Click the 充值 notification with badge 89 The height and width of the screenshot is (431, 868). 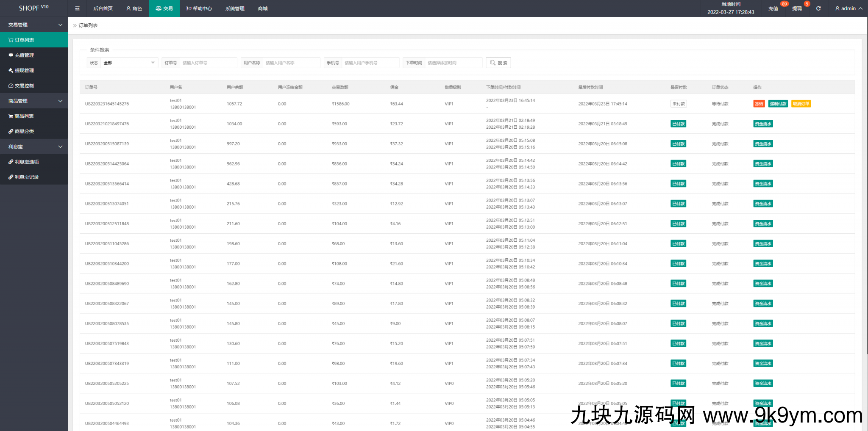773,8
